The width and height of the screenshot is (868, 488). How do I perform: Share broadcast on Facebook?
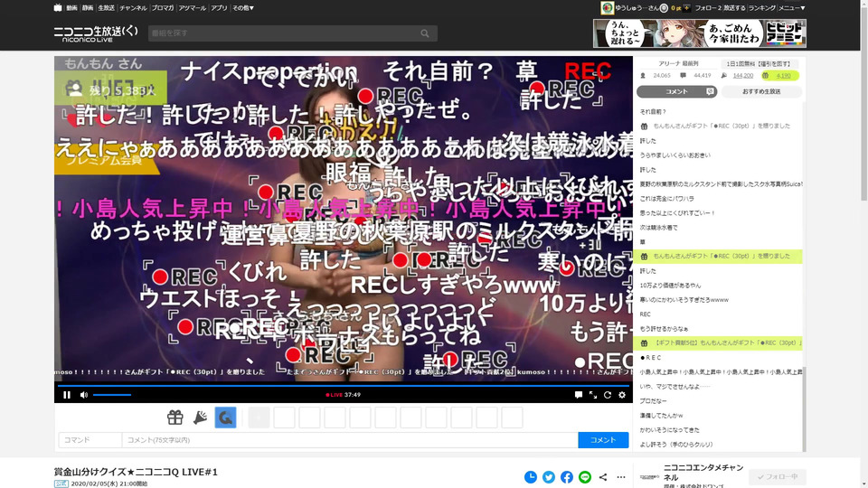[567, 477]
